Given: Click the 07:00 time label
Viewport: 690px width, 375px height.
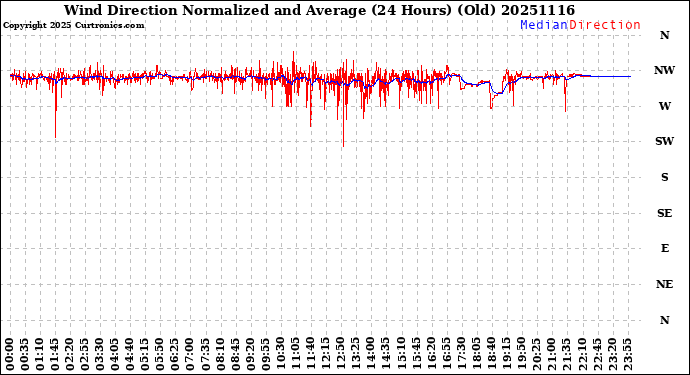Looking at the screenshot, I should (191, 354).
